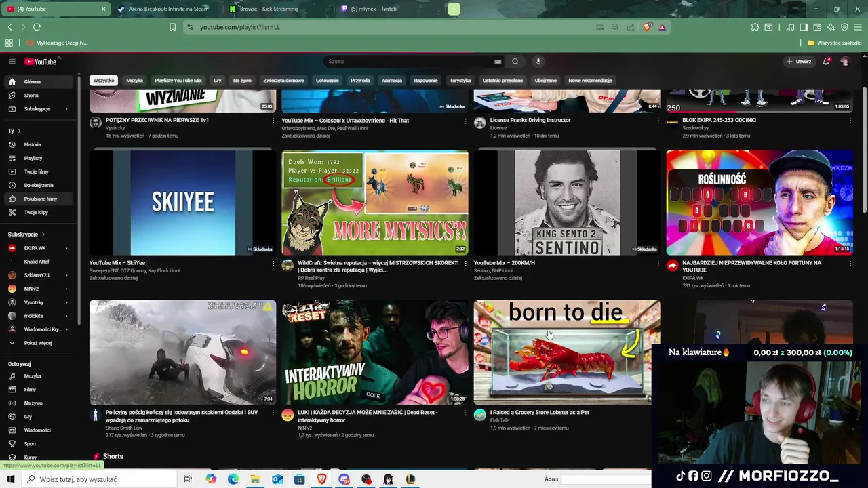
Task: Show the Brave sidebar panel
Action: (x=804, y=27)
